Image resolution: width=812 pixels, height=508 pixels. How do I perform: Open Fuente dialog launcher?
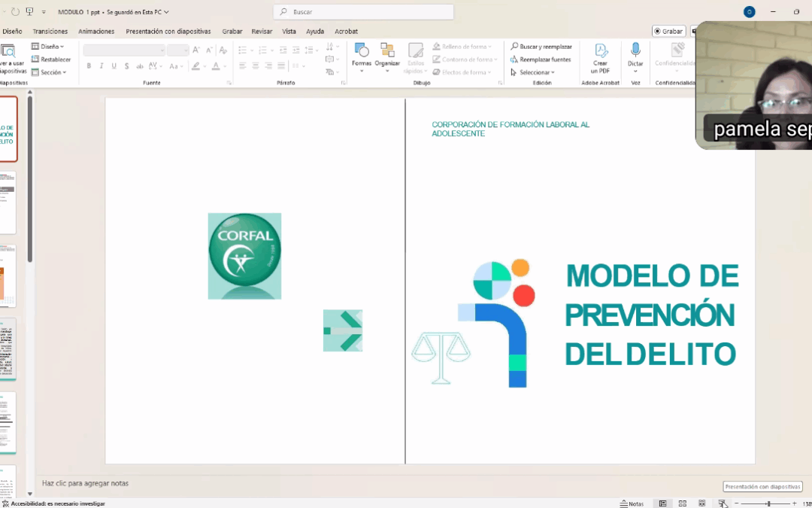tap(229, 83)
